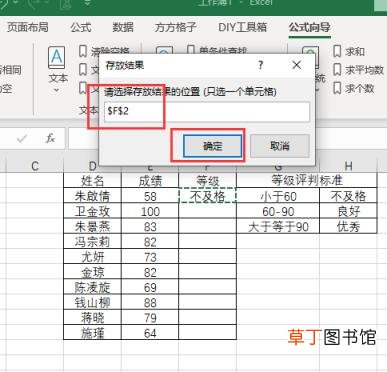Click the 等级评判标准 merged cell
The image size is (387, 372).
[x=307, y=180]
